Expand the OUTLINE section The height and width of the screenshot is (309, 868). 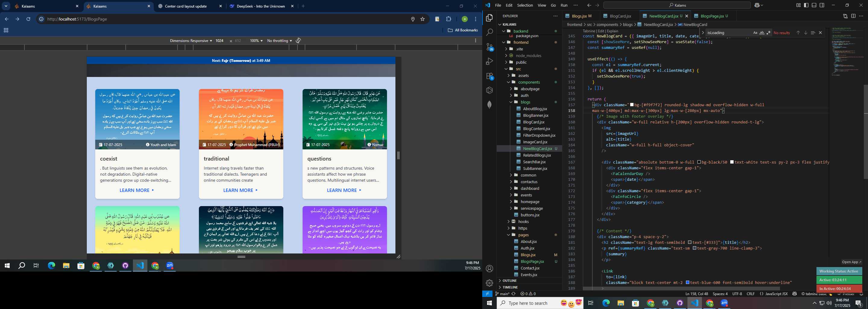(x=509, y=281)
